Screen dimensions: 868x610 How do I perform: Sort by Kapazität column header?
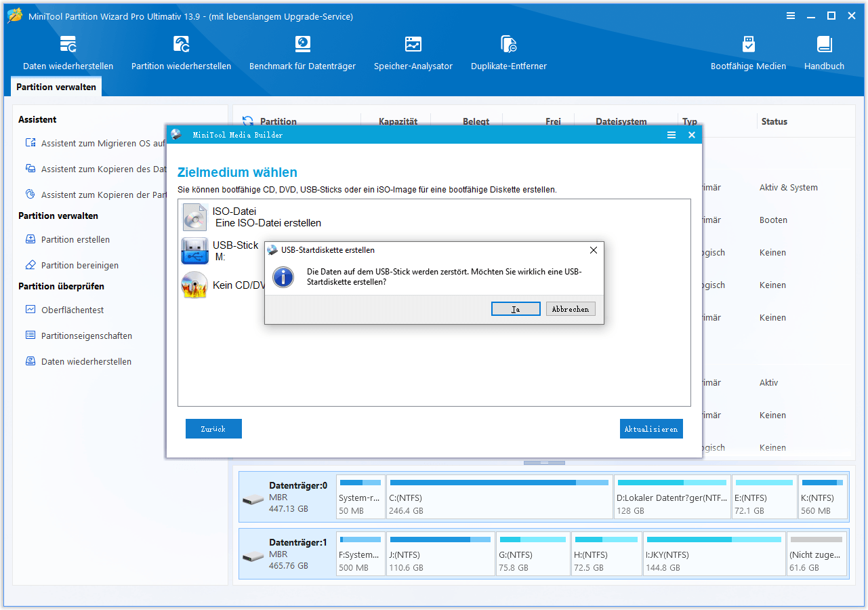click(398, 122)
